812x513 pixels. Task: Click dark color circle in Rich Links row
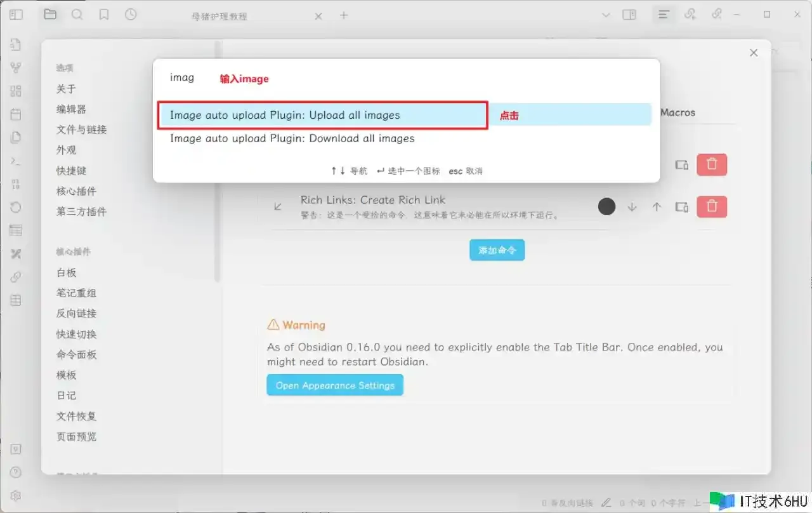[x=607, y=206]
